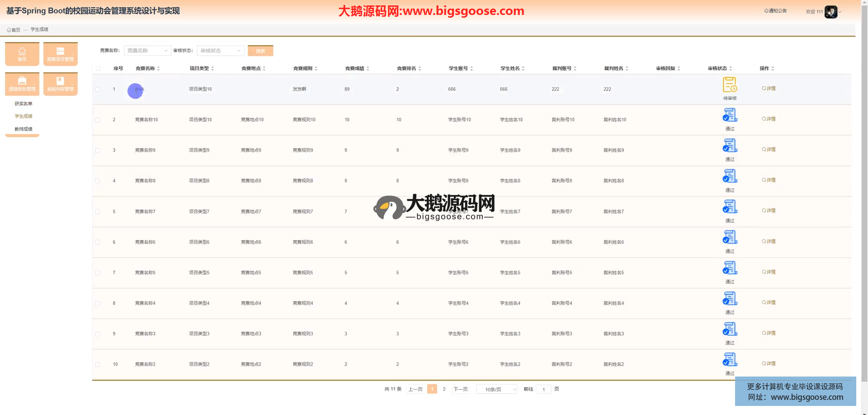This screenshot has height=415, width=868.
Task: Open 教师成绩 in the sidebar submenu
Action: click(x=24, y=129)
